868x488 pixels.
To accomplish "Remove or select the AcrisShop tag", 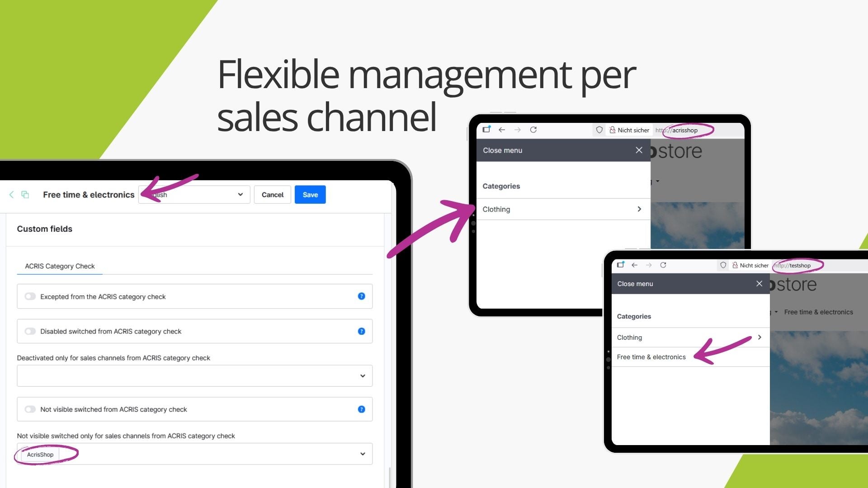I will (x=40, y=455).
